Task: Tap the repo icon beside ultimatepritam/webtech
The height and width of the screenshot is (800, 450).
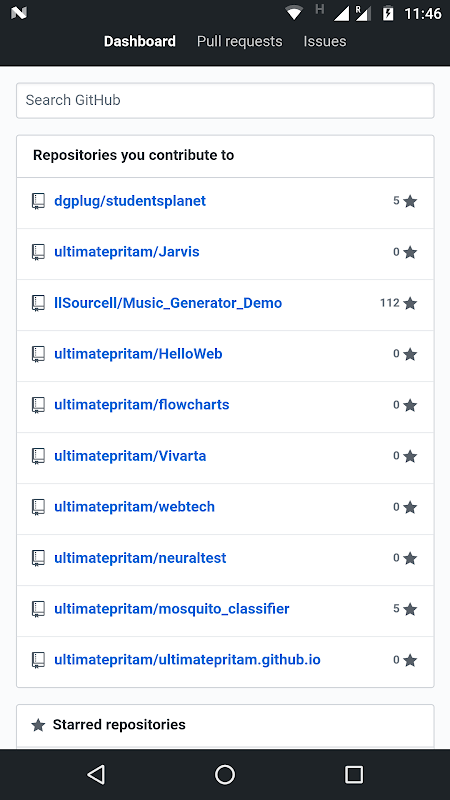Action: (38, 507)
